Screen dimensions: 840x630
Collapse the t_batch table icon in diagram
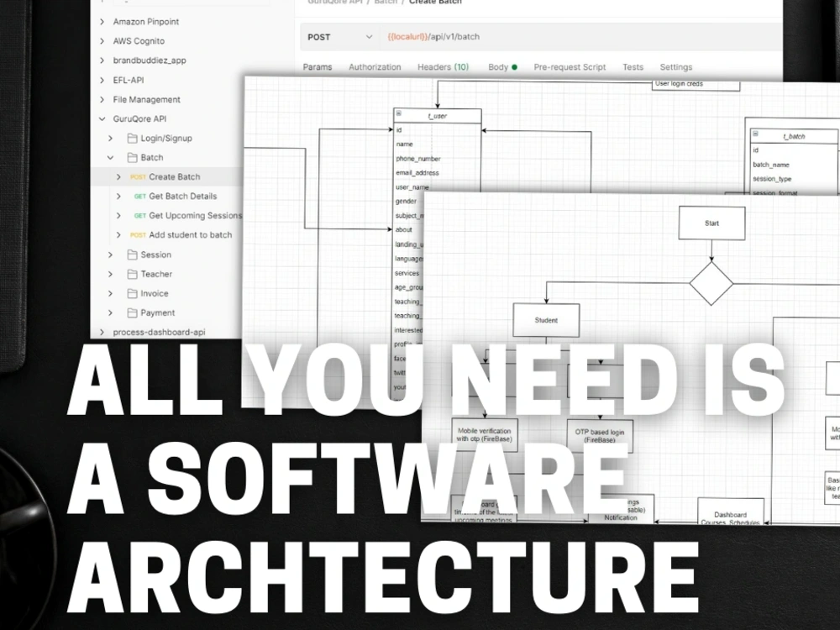coord(755,134)
